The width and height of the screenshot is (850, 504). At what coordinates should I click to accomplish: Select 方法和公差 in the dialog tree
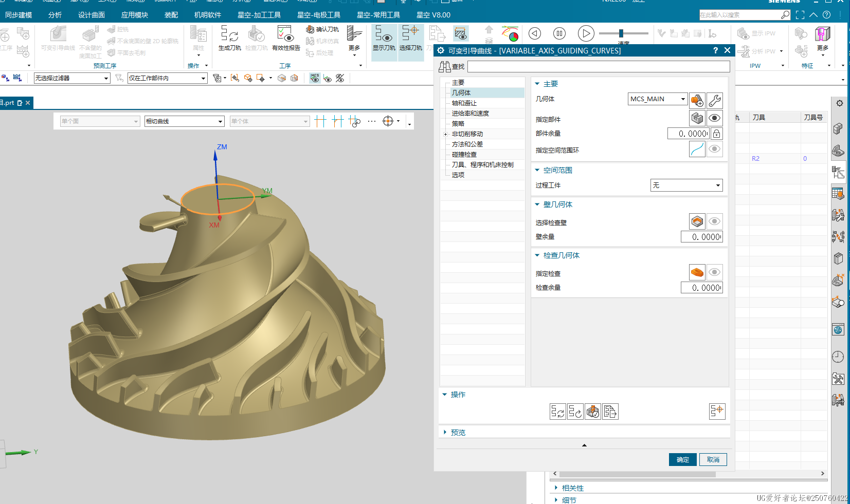[467, 144]
